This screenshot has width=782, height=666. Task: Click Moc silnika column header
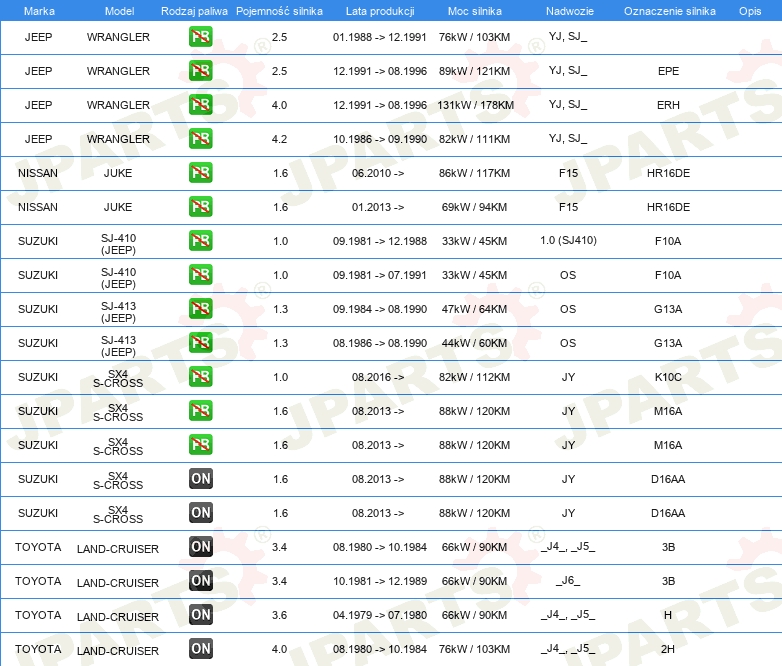(474, 11)
